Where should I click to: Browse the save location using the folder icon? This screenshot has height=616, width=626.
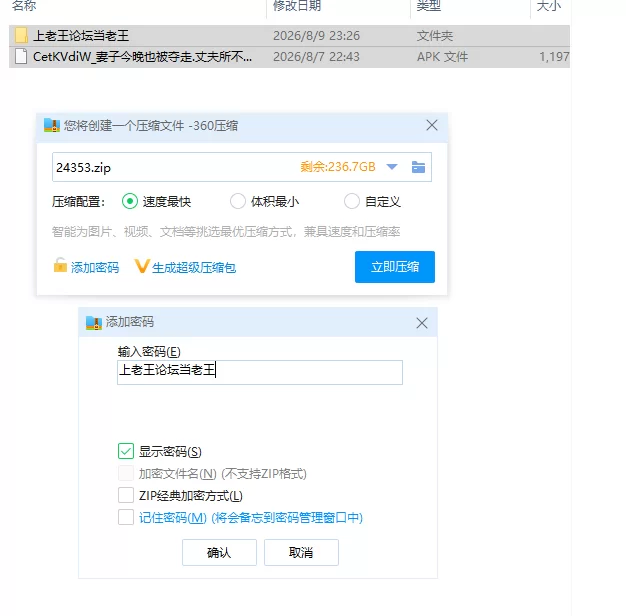pyautogui.click(x=418, y=167)
